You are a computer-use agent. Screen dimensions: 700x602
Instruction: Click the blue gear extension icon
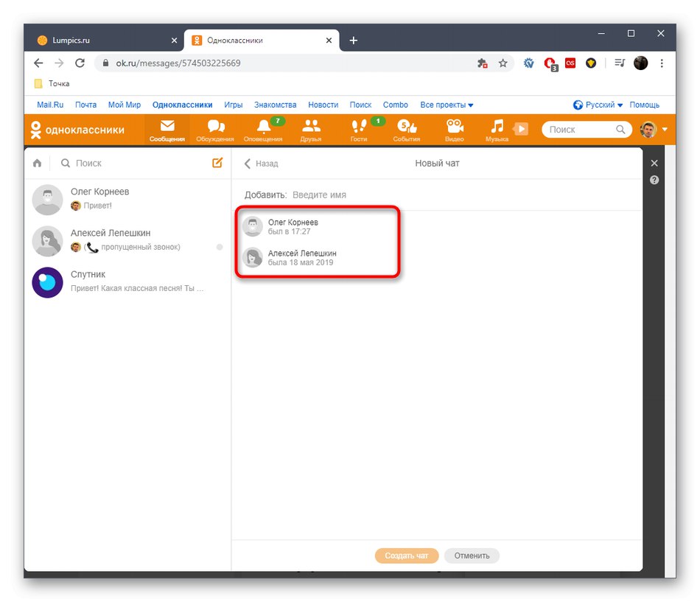click(x=528, y=63)
